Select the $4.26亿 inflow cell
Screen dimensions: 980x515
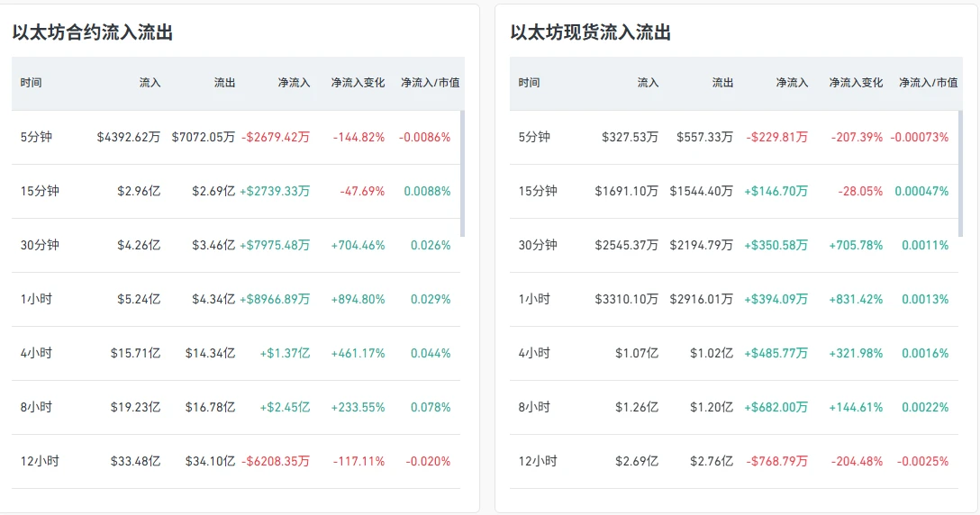click(139, 245)
